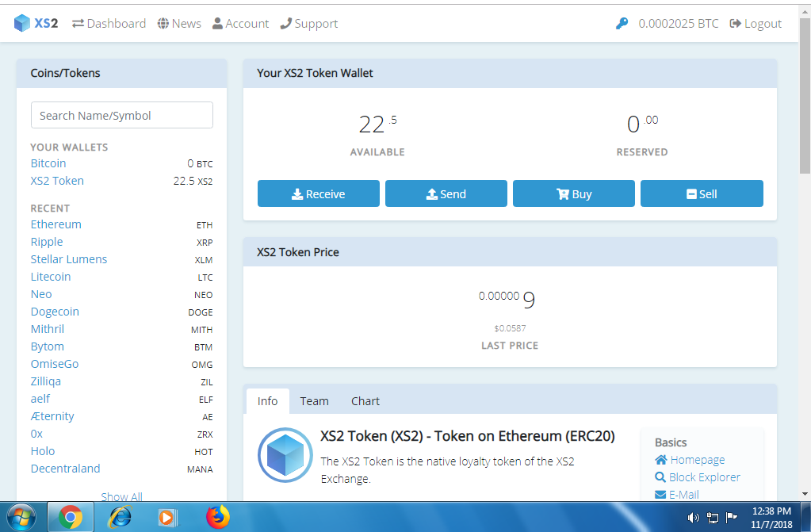Screen dimensions: 811x532
Task: Click the XS2 cube logo
Action: tap(22, 24)
